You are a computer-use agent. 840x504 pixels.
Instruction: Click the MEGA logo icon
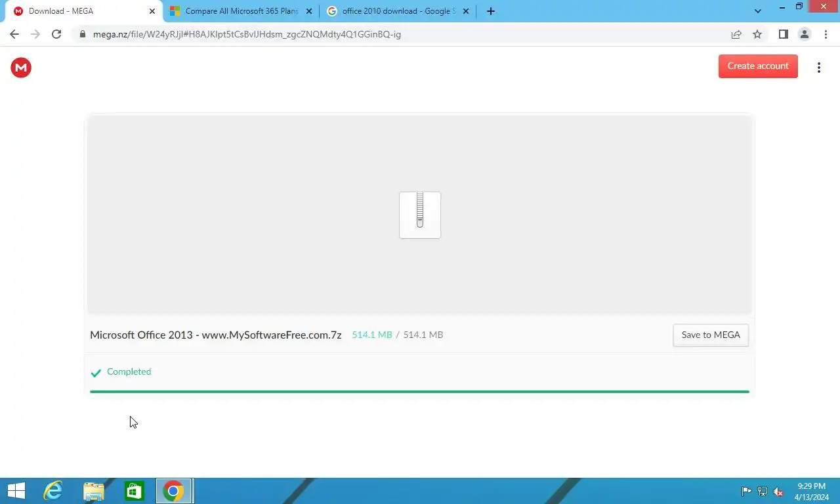coord(21,68)
